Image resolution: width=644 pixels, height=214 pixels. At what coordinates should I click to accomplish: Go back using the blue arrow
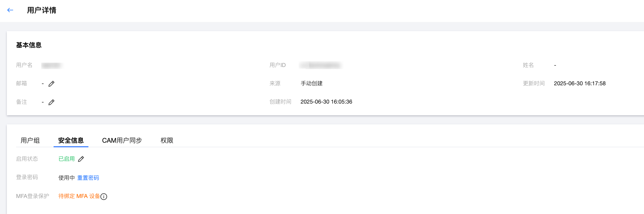(x=10, y=10)
